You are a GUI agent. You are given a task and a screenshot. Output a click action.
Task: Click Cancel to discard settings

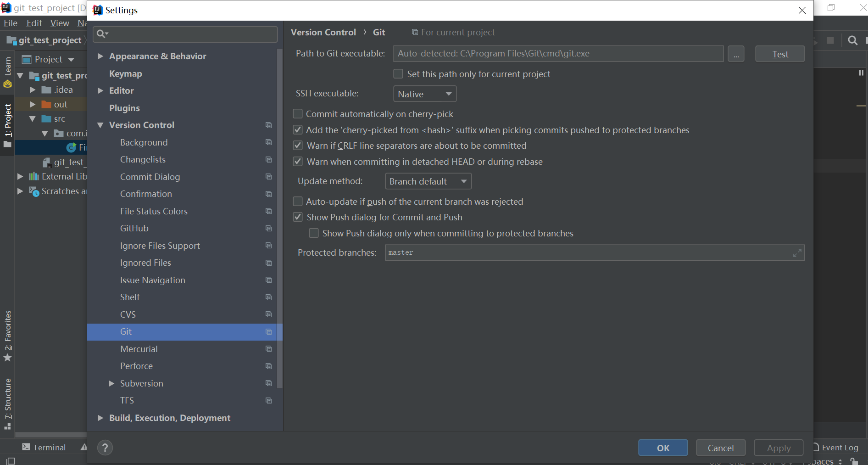pyautogui.click(x=721, y=448)
